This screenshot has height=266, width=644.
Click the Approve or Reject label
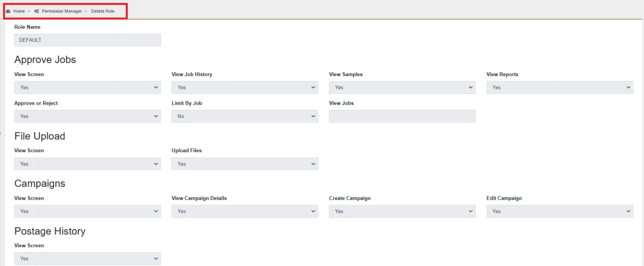(x=36, y=103)
